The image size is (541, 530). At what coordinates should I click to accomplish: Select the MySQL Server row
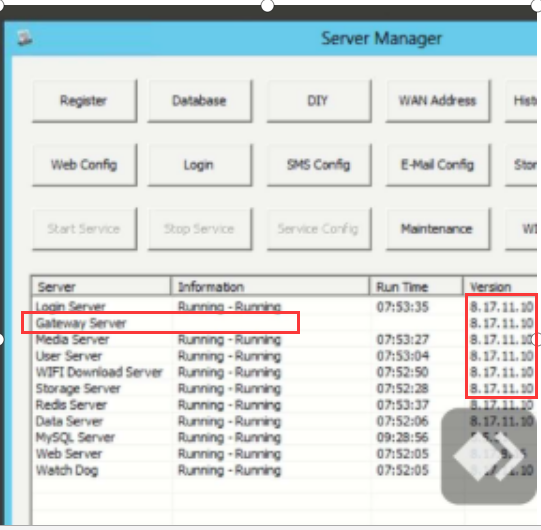(284, 438)
